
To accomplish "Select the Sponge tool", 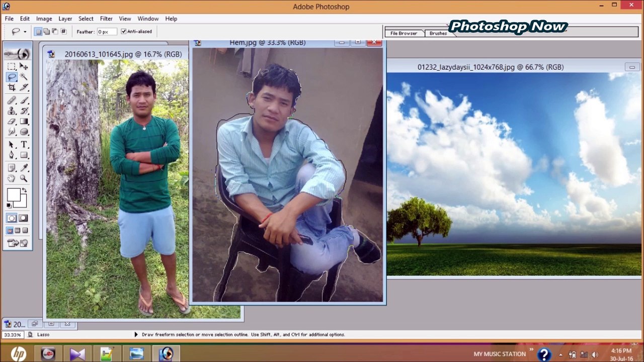I will [24, 132].
